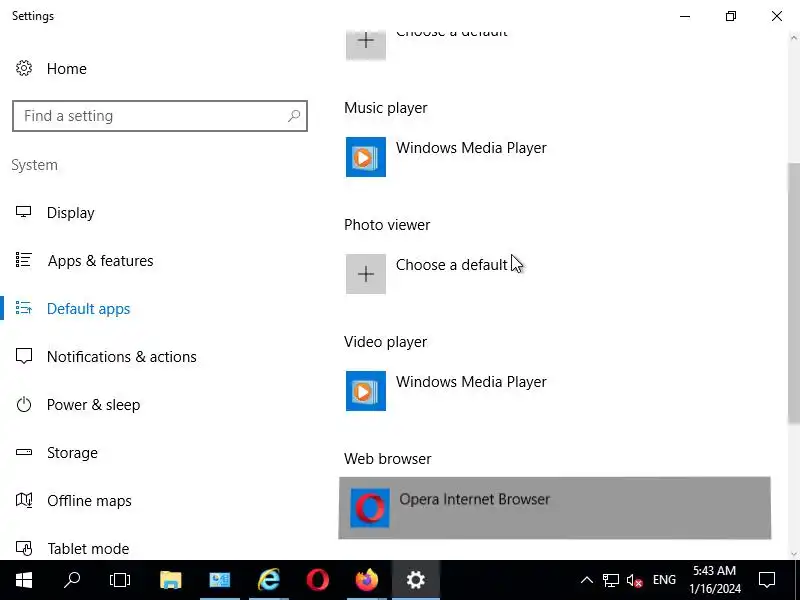Focus the Find a setting search box
The width and height of the screenshot is (800, 600).
(x=160, y=116)
